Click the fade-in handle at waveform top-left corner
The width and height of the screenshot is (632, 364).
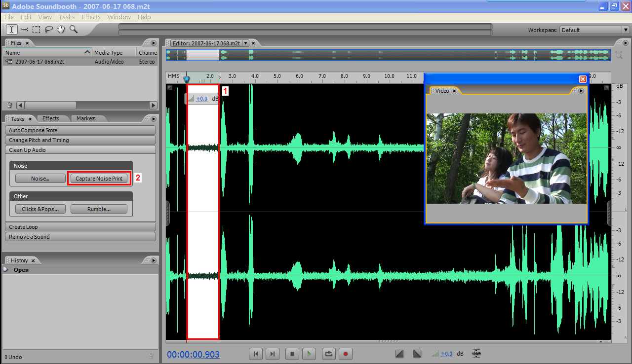169,88
